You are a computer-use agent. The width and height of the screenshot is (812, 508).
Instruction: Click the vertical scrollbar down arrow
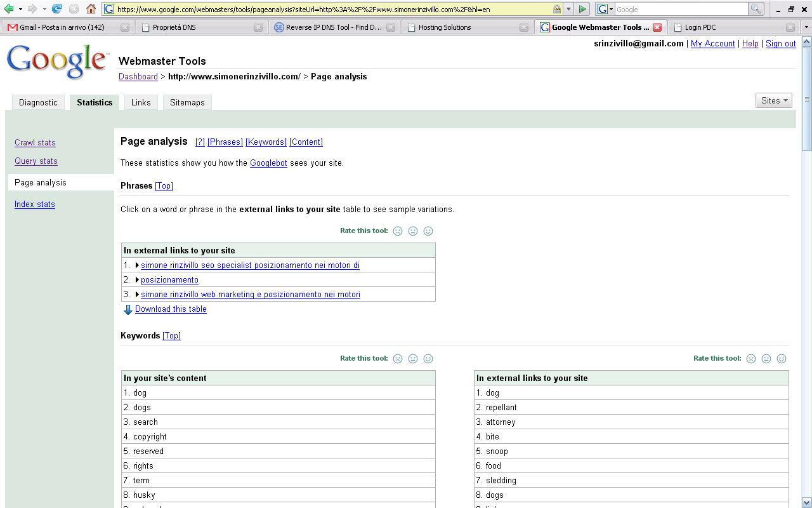806,502
